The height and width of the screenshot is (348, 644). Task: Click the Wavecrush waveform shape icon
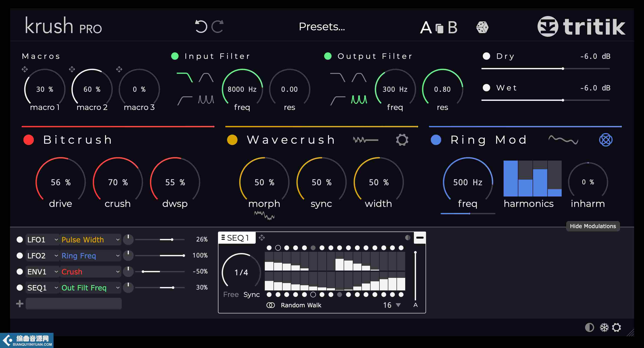tap(366, 140)
